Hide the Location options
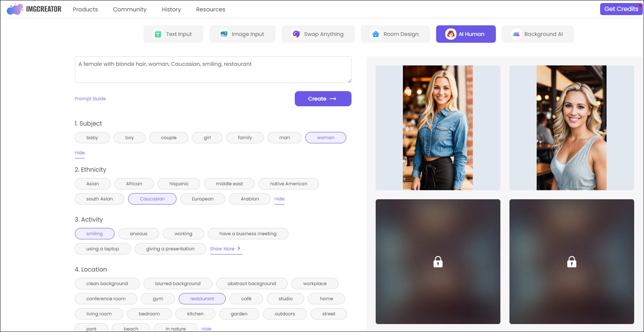The height and width of the screenshot is (332, 644). tap(206, 329)
